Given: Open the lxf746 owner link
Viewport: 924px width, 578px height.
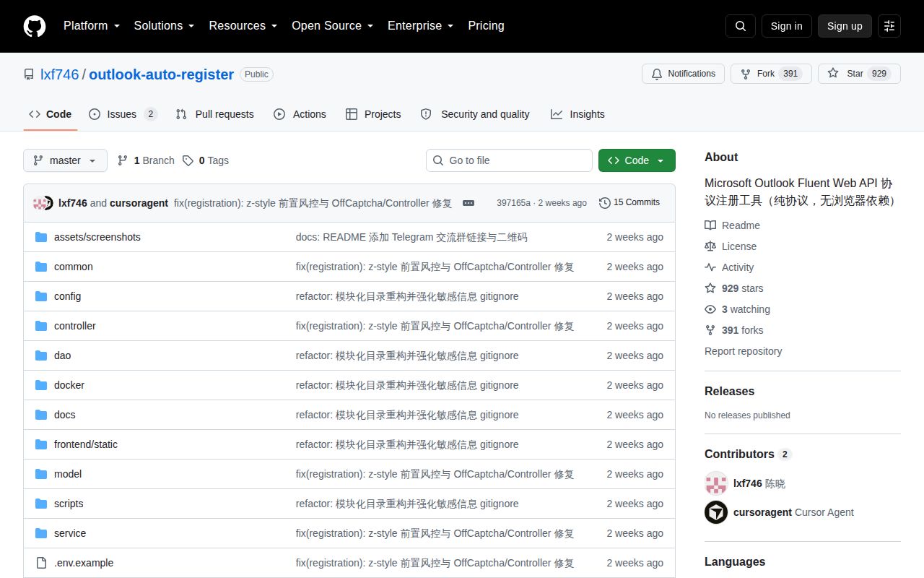Looking at the screenshot, I should pos(59,74).
